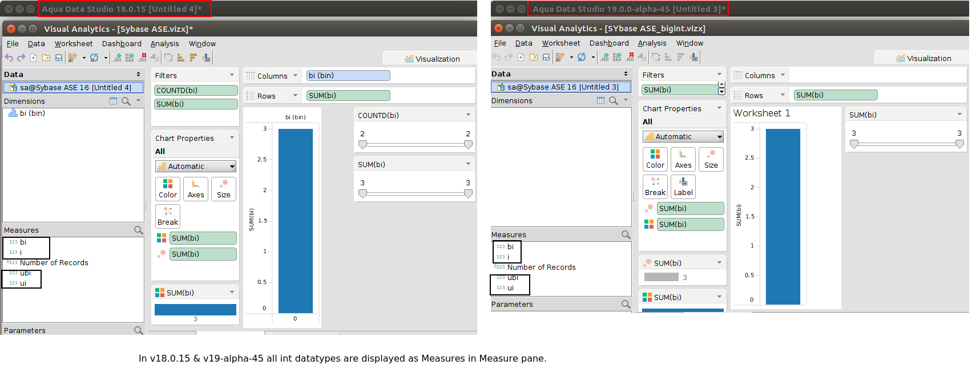Click right handle of left window SUM(bi) slider

click(x=468, y=194)
